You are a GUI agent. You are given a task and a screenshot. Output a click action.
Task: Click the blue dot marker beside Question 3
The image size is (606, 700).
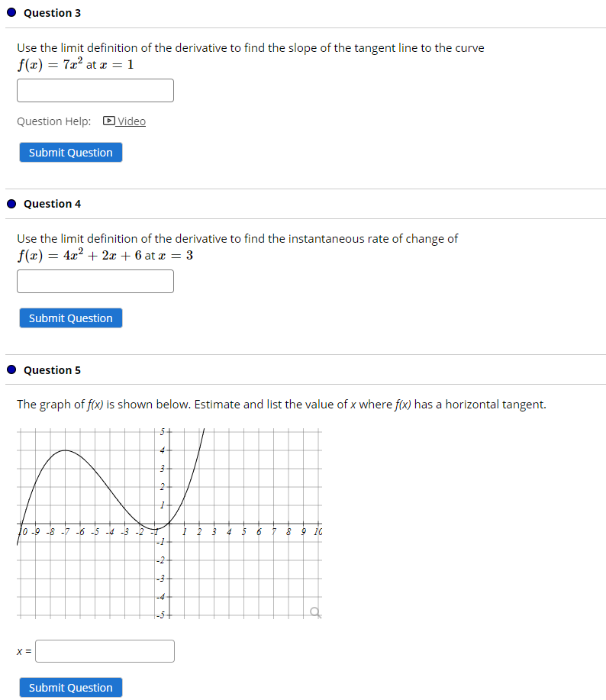pyautogui.click(x=11, y=12)
